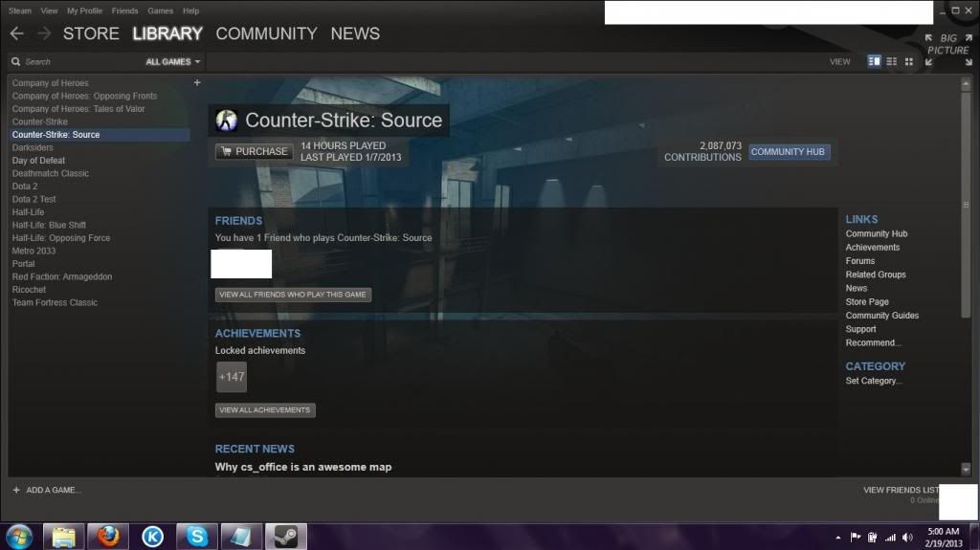The image size is (980, 550).
Task: Select Metro 2033 in library
Action: click(33, 252)
